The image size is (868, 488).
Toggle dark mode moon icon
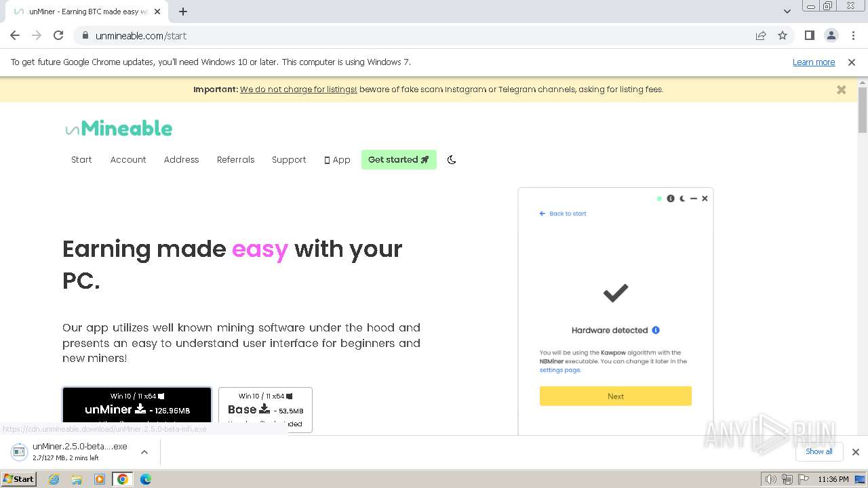pos(452,160)
